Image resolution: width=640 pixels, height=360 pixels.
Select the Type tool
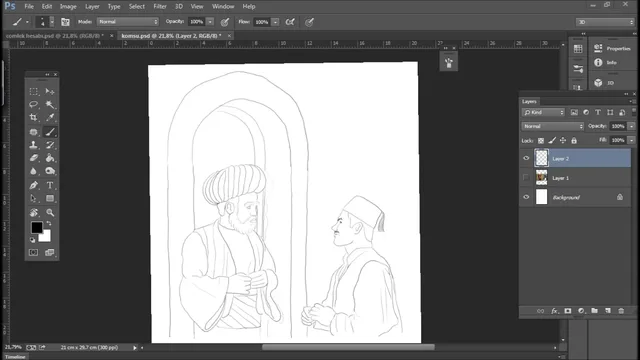pyautogui.click(x=50, y=185)
